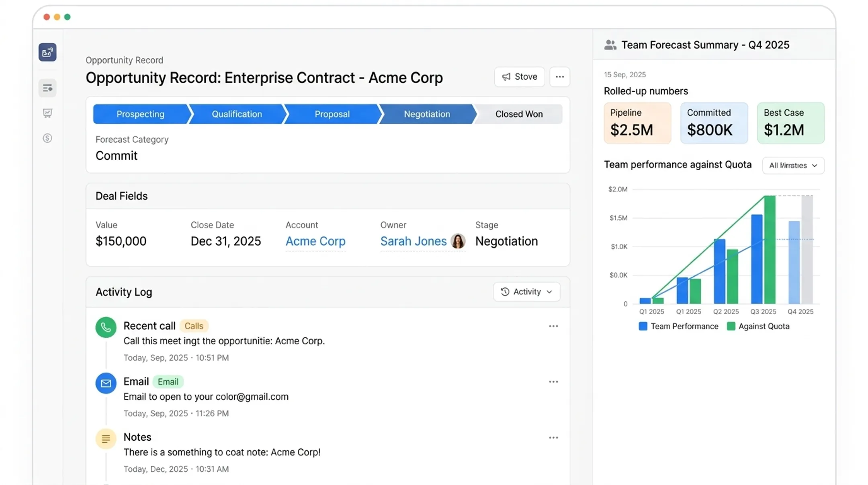The height and width of the screenshot is (485, 868).
Task: Expand the Activity filter dropdown
Action: point(526,292)
